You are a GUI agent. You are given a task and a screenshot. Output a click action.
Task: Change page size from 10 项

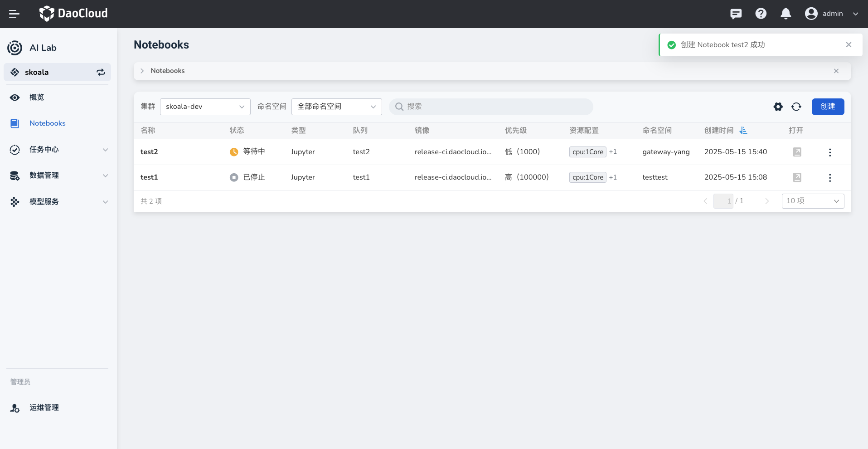[x=812, y=201]
